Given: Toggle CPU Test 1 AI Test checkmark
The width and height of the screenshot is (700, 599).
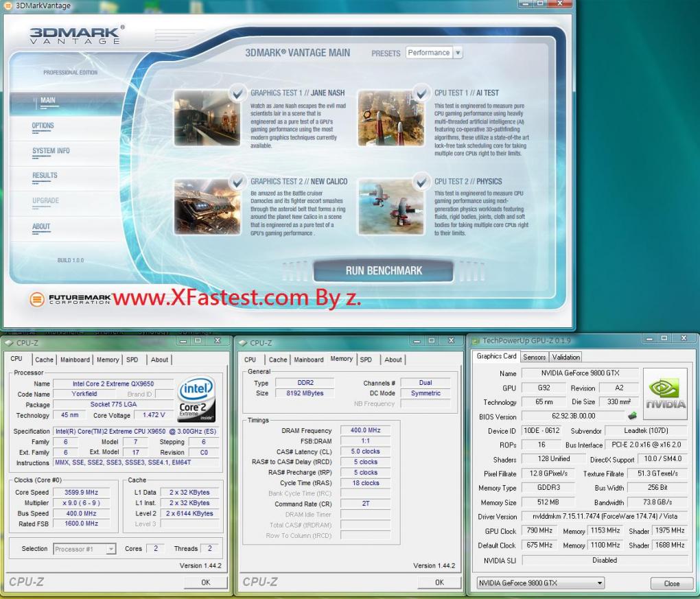Looking at the screenshot, I should 421,93.
